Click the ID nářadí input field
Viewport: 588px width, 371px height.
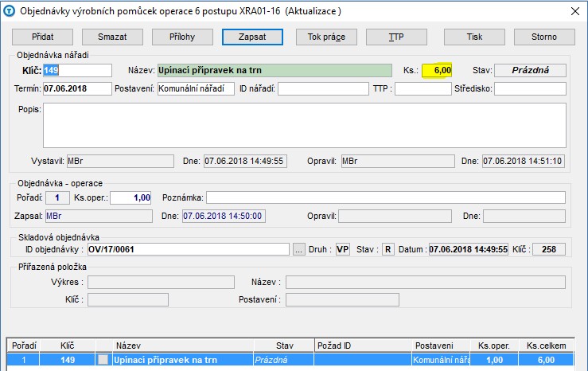[x=323, y=88]
